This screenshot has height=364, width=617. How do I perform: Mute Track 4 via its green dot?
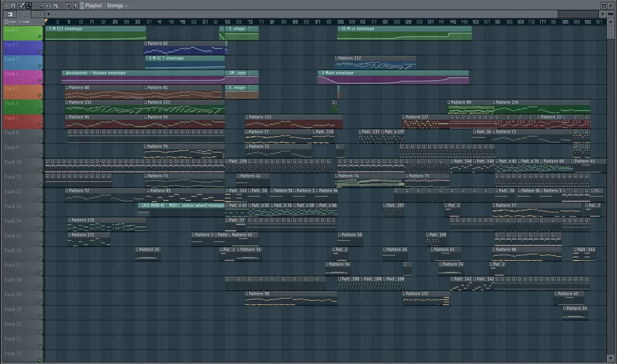point(40,81)
